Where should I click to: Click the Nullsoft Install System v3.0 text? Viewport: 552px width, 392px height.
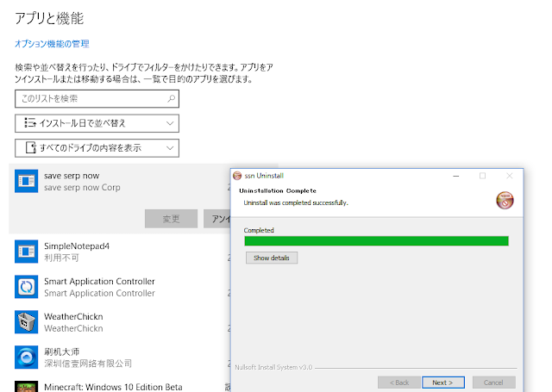pos(273,367)
